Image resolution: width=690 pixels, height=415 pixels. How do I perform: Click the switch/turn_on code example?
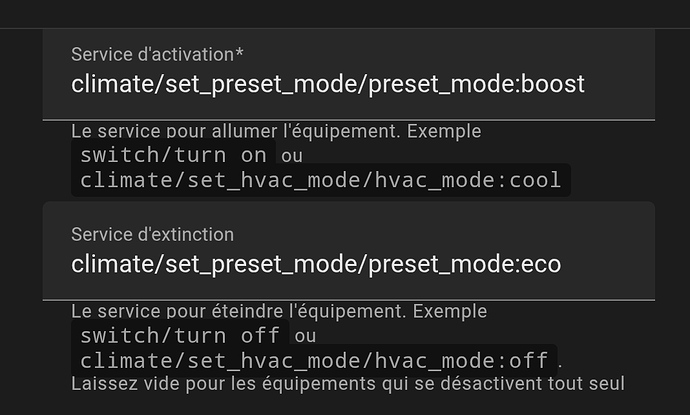pos(173,155)
